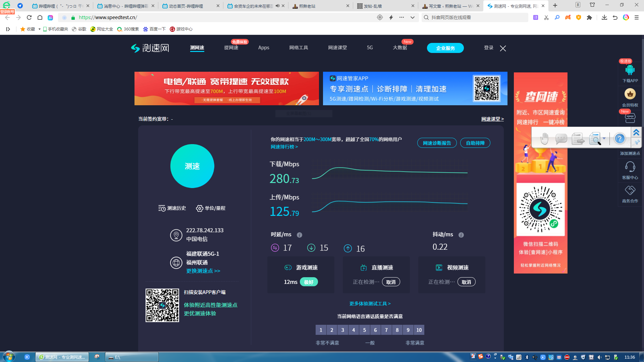Click the 抖动 info icon
The image size is (644, 362).
[x=461, y=235]
